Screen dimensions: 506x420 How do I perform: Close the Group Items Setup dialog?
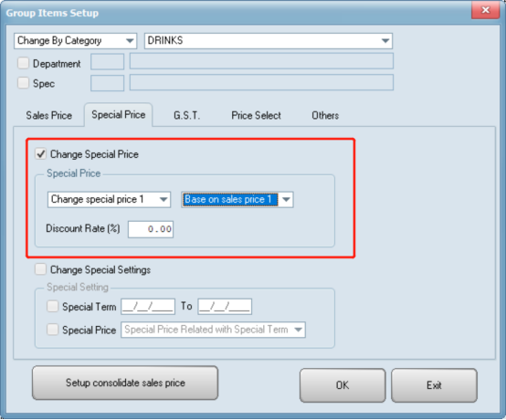485,10
